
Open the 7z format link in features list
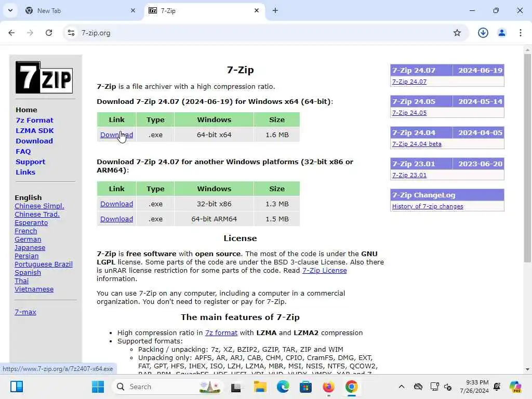point(221,333)
